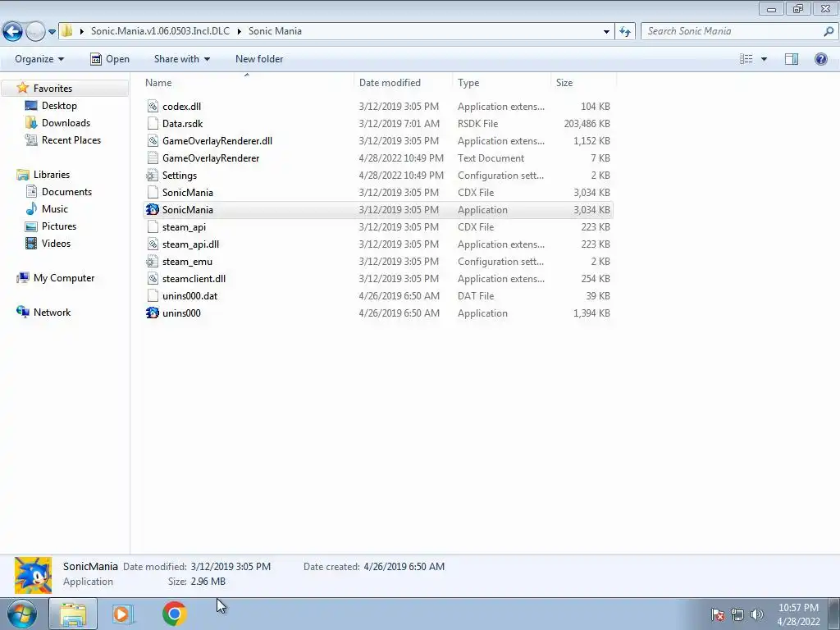Select the unins000 application icon
This screenshot has height=630, width=840.
153,313
